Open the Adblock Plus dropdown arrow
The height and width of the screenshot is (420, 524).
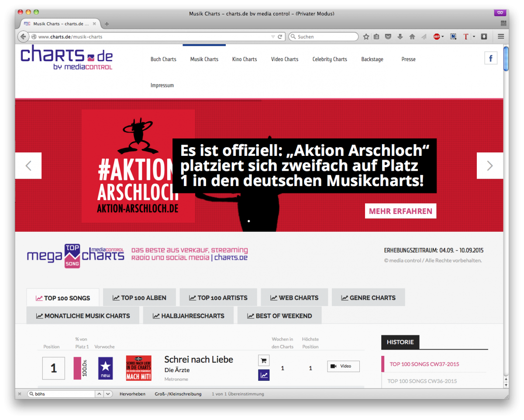[x=442, y=37]
